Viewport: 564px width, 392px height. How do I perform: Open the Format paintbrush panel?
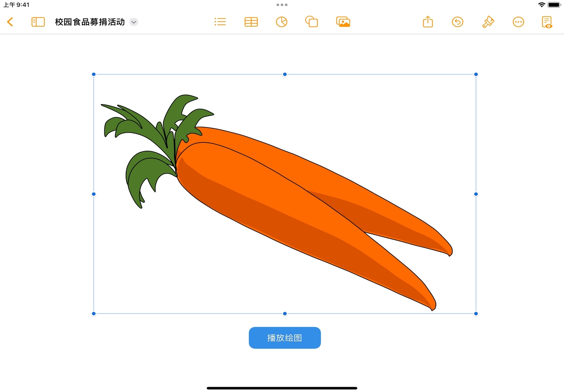click(x=488, y=22)
